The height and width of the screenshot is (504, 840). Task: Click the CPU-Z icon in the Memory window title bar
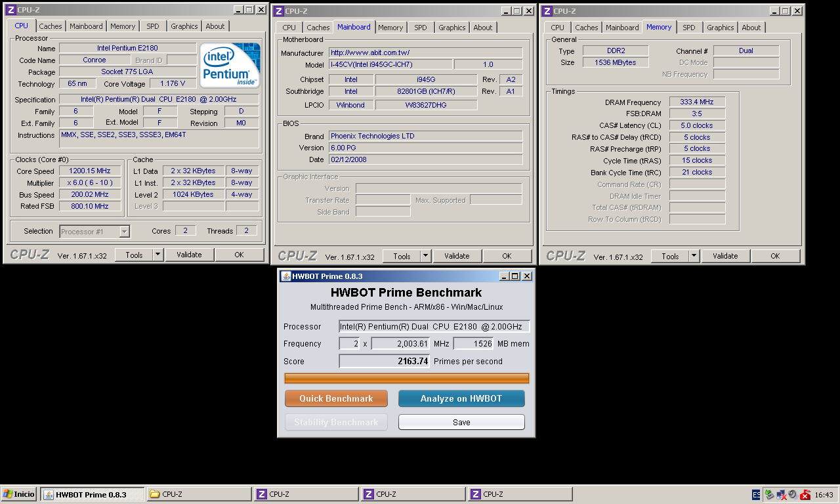547,11
